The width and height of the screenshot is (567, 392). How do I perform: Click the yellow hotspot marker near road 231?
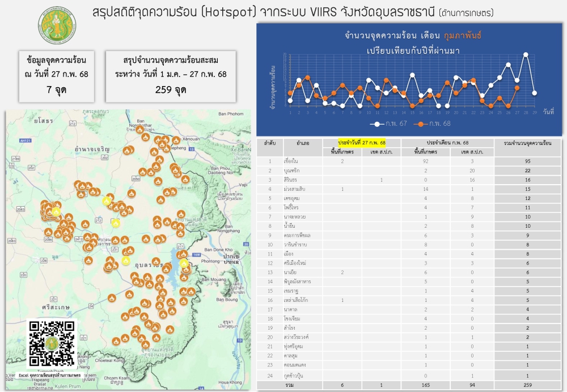click(x=125, y=261)
